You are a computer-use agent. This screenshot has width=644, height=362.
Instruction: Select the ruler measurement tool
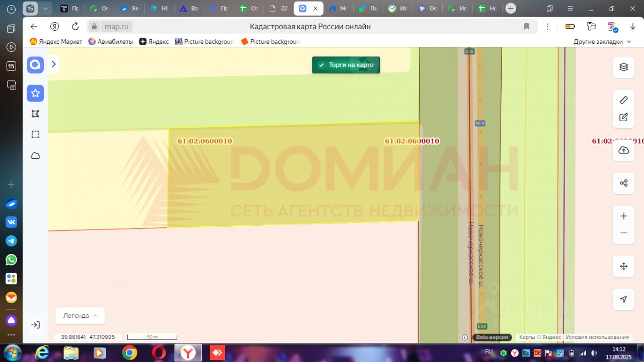[623, 100]
